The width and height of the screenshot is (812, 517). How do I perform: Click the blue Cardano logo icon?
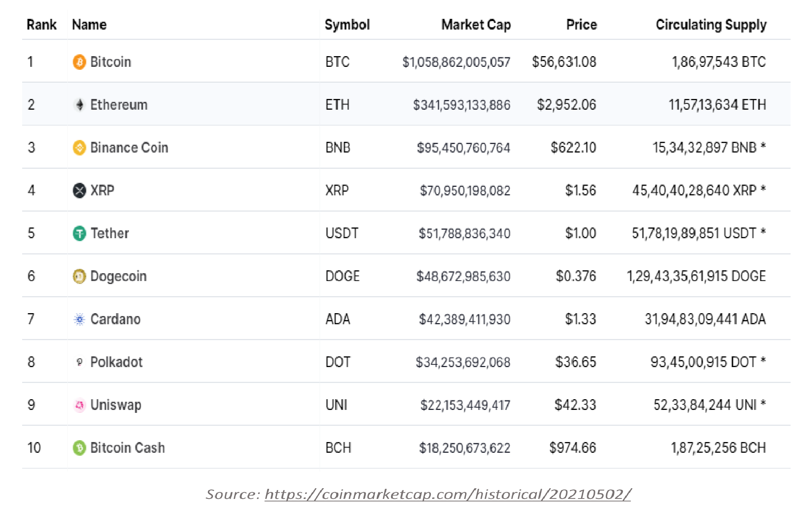pos(79,319)
